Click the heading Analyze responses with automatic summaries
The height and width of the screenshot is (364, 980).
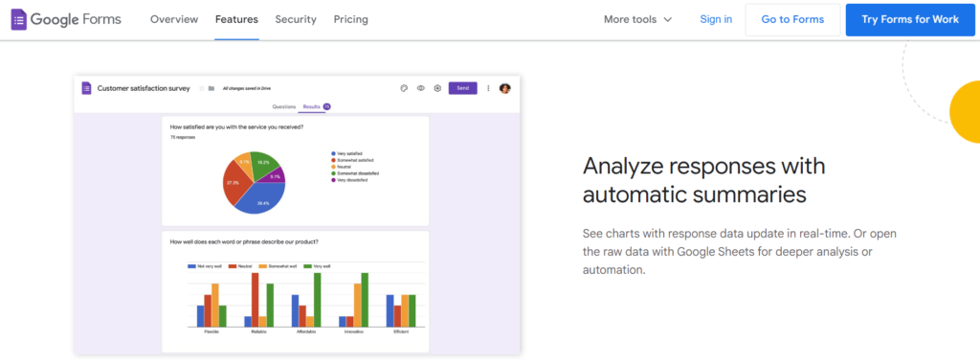[703, 180]
